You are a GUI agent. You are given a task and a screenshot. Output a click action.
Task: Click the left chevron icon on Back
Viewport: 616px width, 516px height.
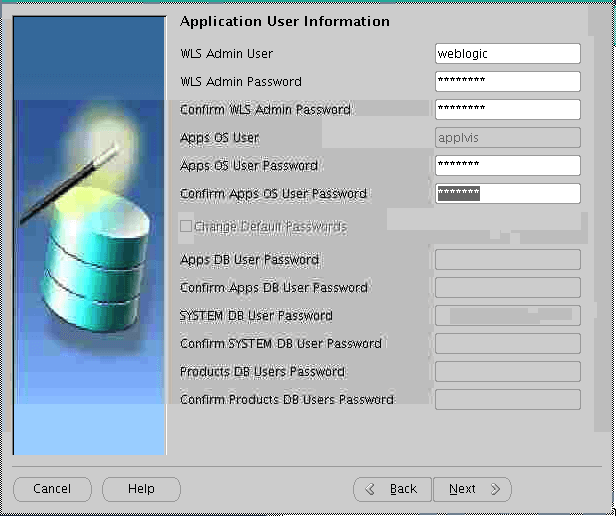click(371, 489)
